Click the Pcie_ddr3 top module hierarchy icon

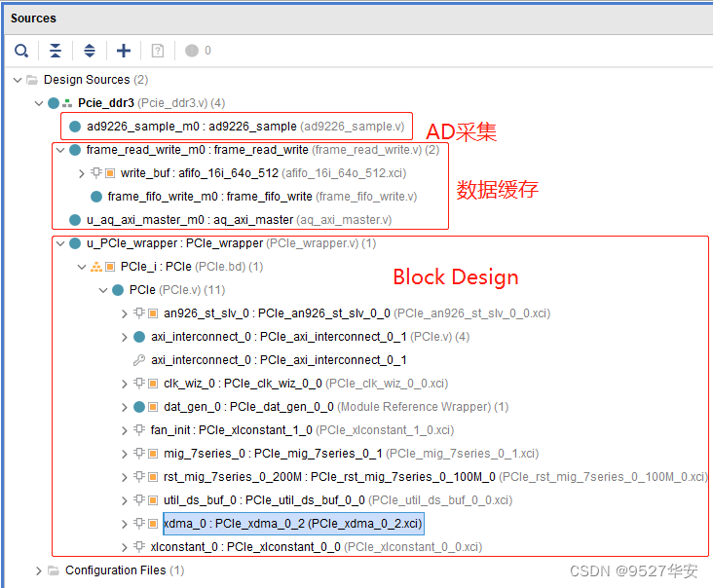click(x=67, y=103)
